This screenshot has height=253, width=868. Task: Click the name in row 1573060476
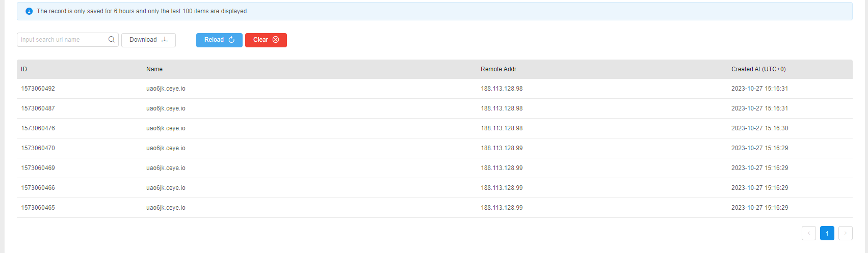coord(166,128)
